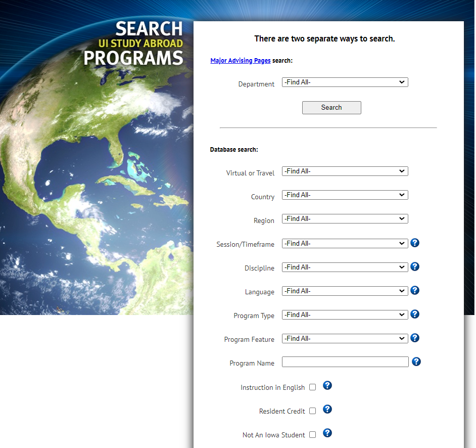Expand the Discipline dropdown

coord(345,267)
